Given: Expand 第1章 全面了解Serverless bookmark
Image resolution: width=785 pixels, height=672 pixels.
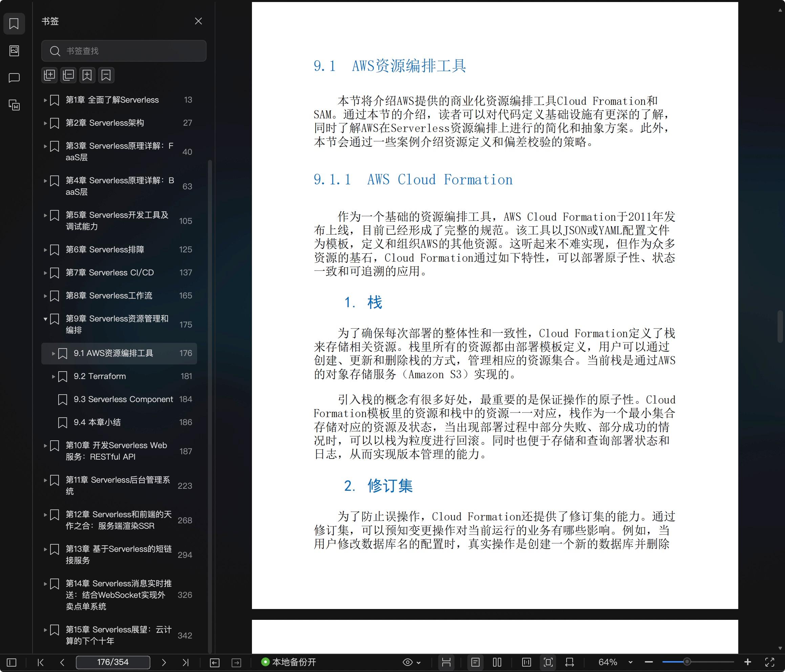Looking at the screenshot, I should pos(45,100).
